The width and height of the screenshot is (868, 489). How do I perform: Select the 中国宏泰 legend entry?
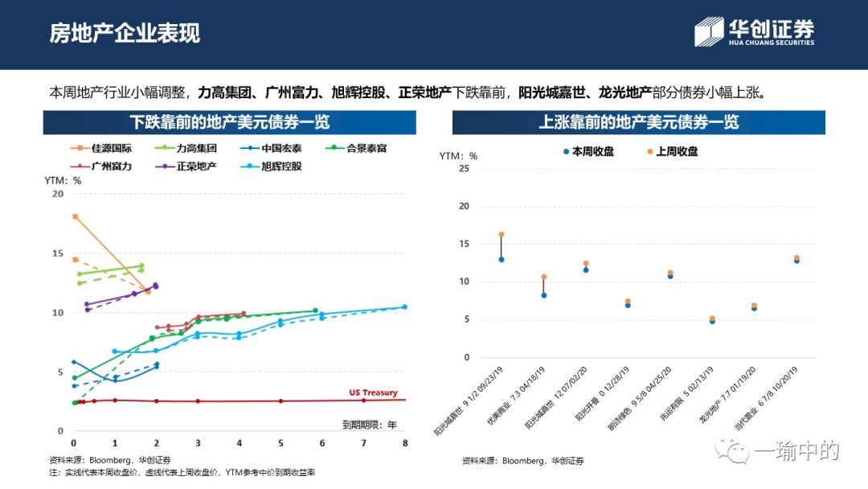coord(272,149)
